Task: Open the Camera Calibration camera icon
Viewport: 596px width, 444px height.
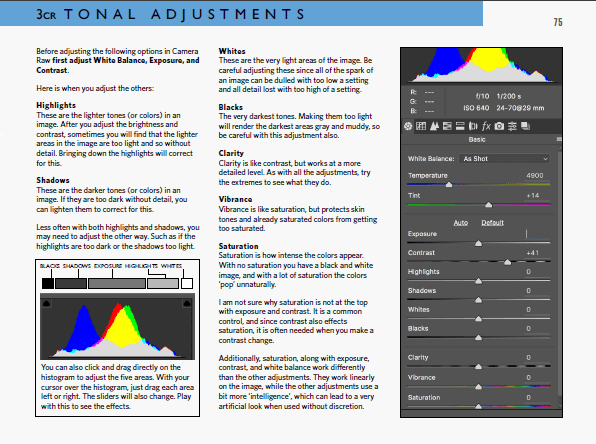Action: [x=499, y=126]
